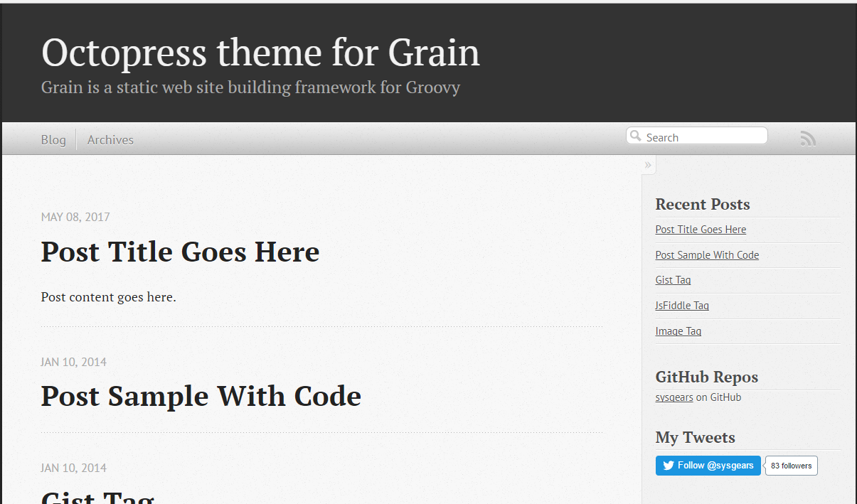Click the RSS feed icon
The width and height of the screenshot is (857, 504).
[x=808, y=139]
